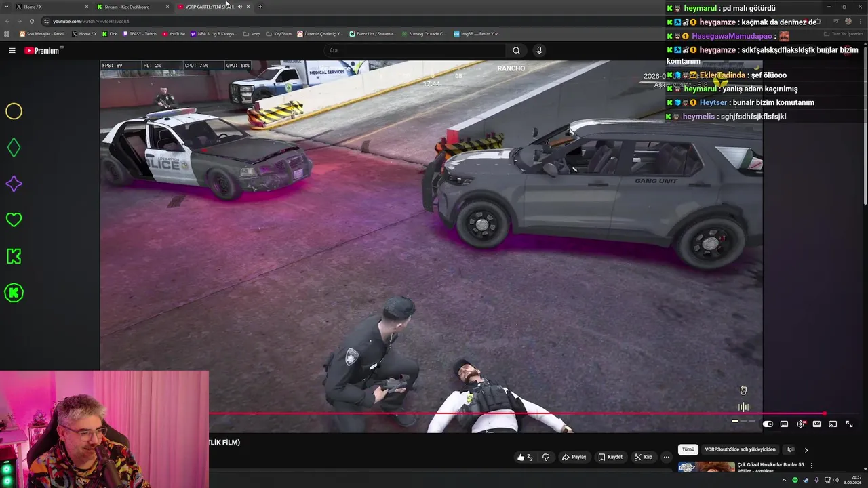Click the green diamond overlay icon

click(14, 148)
